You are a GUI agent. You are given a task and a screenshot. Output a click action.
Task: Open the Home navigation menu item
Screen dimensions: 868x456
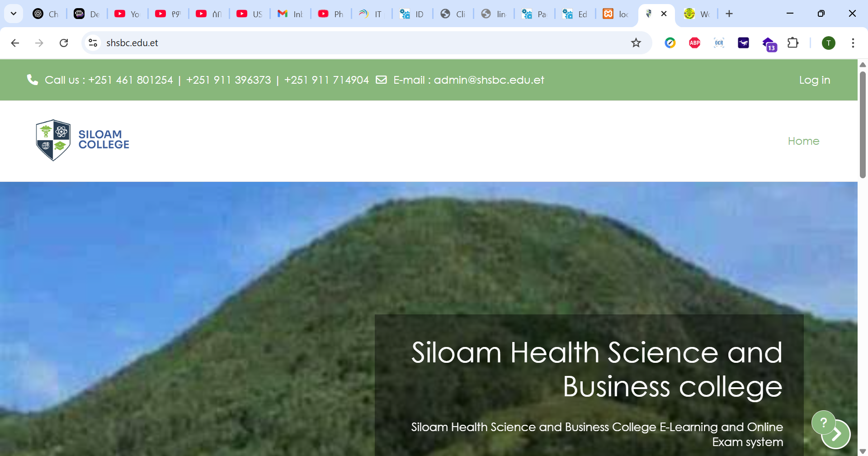(803, 141)
